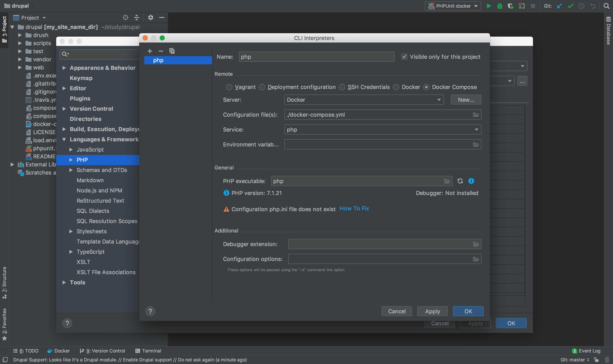Reload PHP interpreter info with refresh icon
Viewport: 613px width, 364px height.
point(460,181)
